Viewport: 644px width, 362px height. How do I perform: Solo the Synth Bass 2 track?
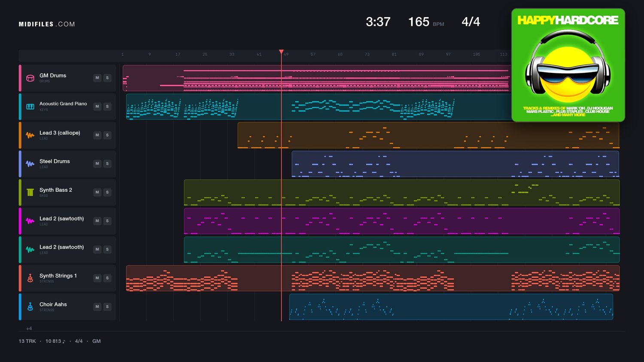click(x=107, y=192)
